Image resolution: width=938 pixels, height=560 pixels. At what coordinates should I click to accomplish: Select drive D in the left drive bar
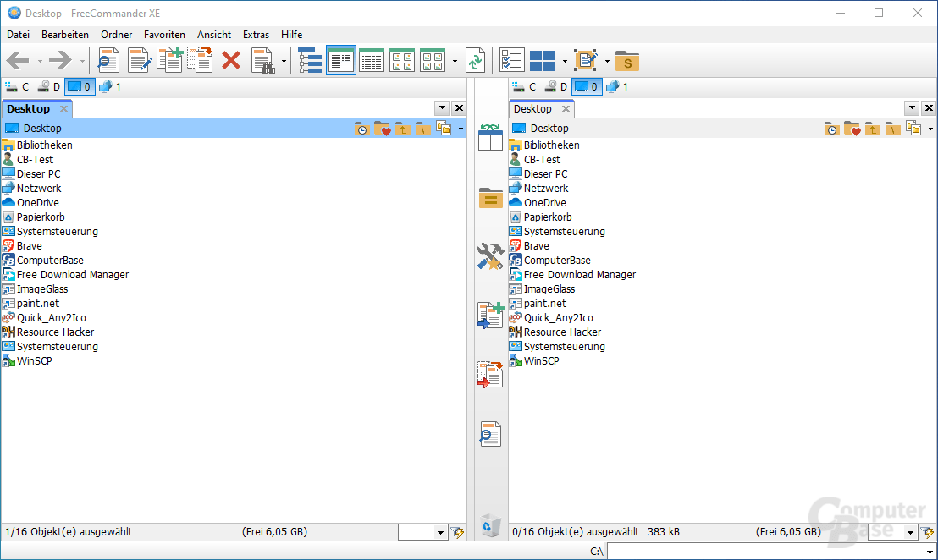50,85
